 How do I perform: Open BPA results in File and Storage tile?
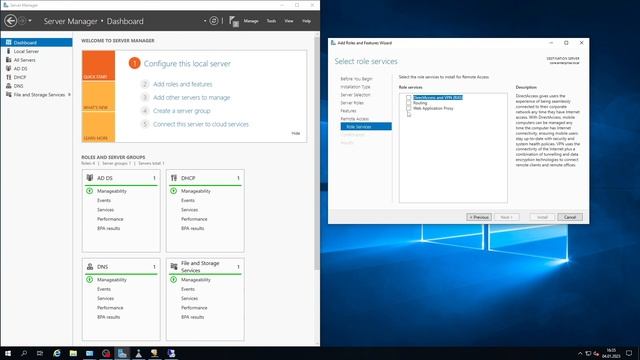point(192,317)
